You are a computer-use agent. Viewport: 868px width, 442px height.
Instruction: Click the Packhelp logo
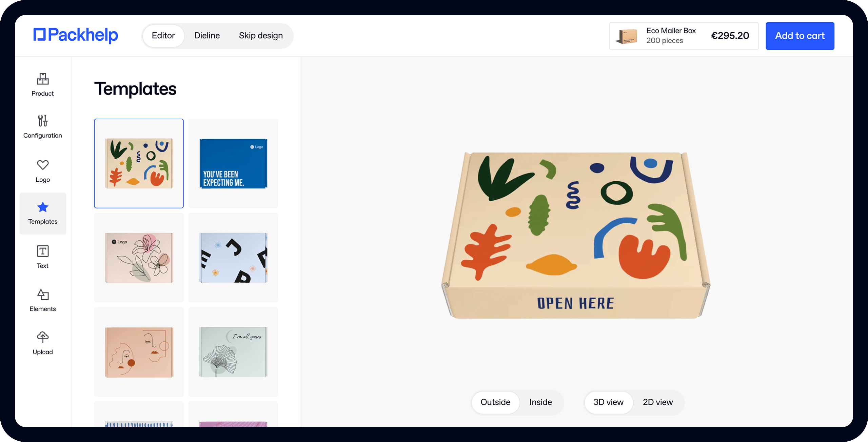pyautogui.click(x=76, y=35)
